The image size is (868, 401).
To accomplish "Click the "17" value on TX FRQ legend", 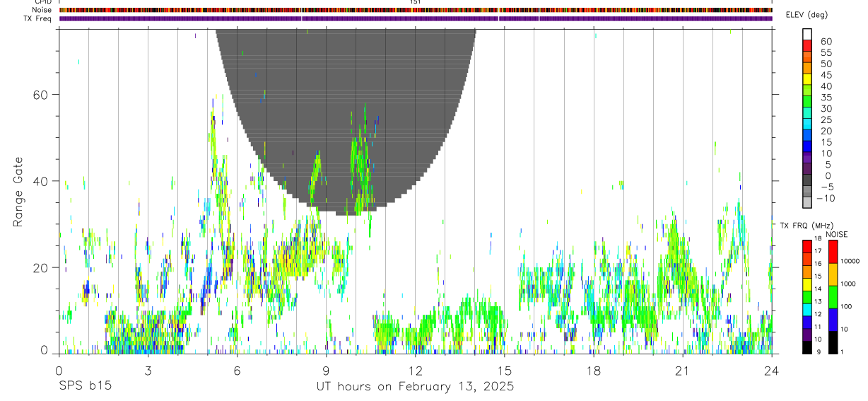I will coord(818,251).
